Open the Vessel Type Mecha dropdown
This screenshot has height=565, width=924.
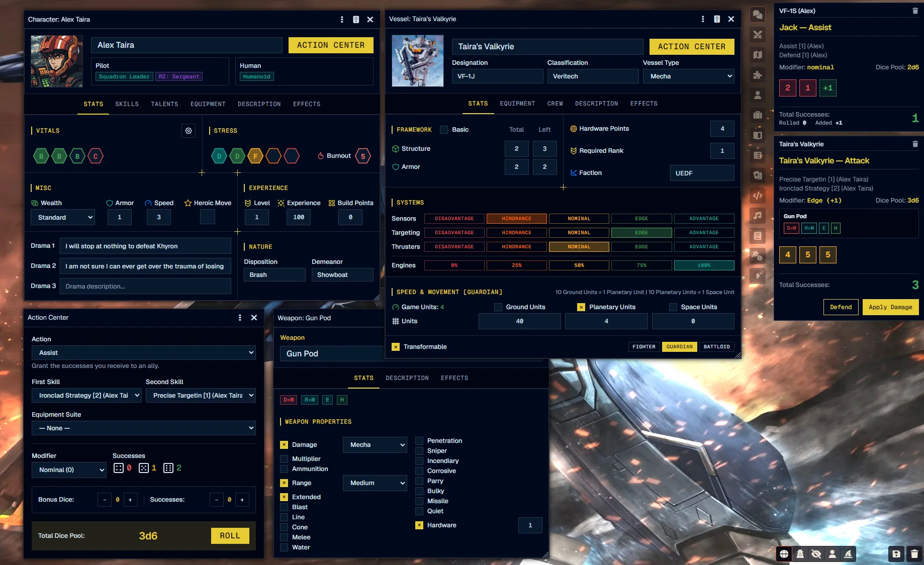pos(689,76)
